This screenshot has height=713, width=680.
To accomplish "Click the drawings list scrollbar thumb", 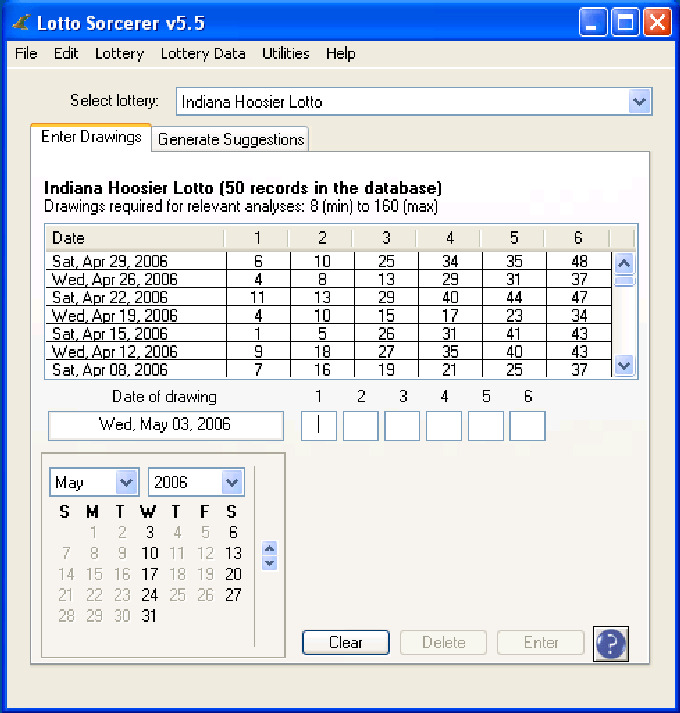I will pyautogui.click(x=624, y=281).
